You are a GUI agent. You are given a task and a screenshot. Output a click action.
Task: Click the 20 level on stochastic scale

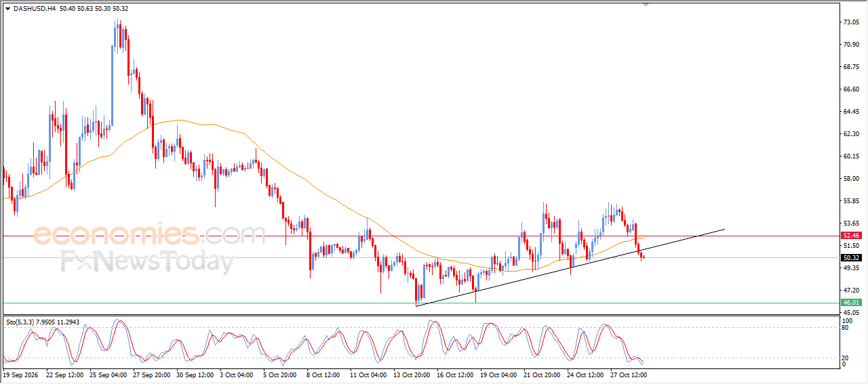pyautogui.click(x=845, y=358)
